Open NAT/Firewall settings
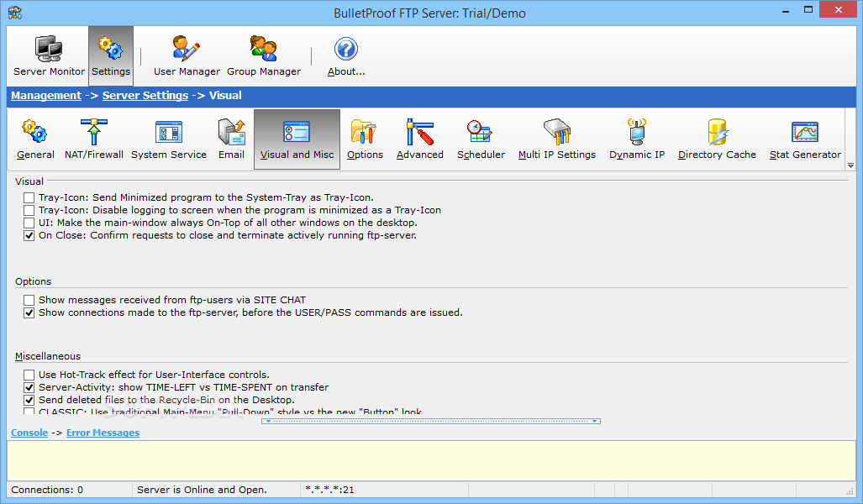 [93, 139]
